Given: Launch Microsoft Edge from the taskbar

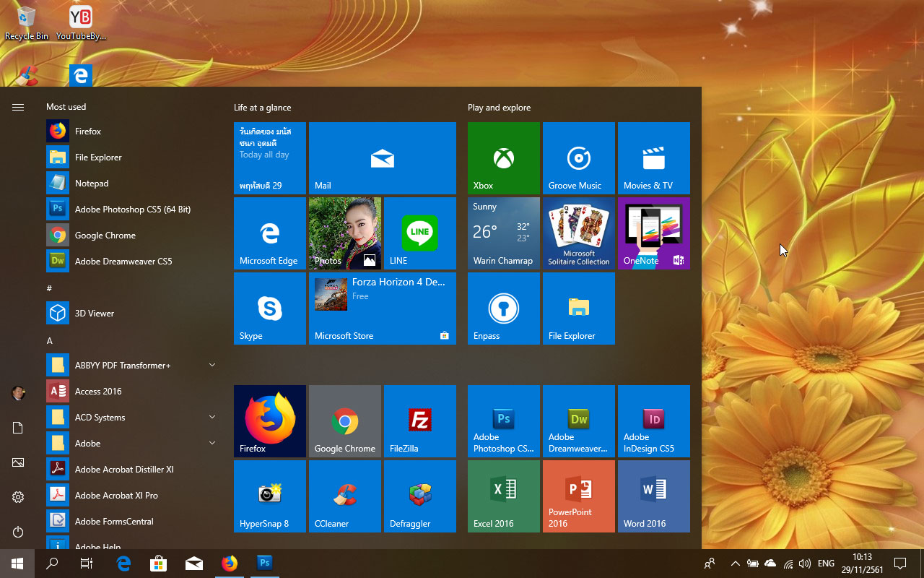Looking at the screenshot, I should [123, 563].
